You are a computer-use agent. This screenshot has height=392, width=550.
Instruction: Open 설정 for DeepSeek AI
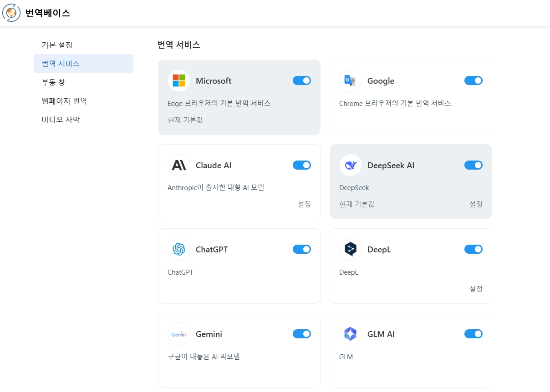pos(476,204)
